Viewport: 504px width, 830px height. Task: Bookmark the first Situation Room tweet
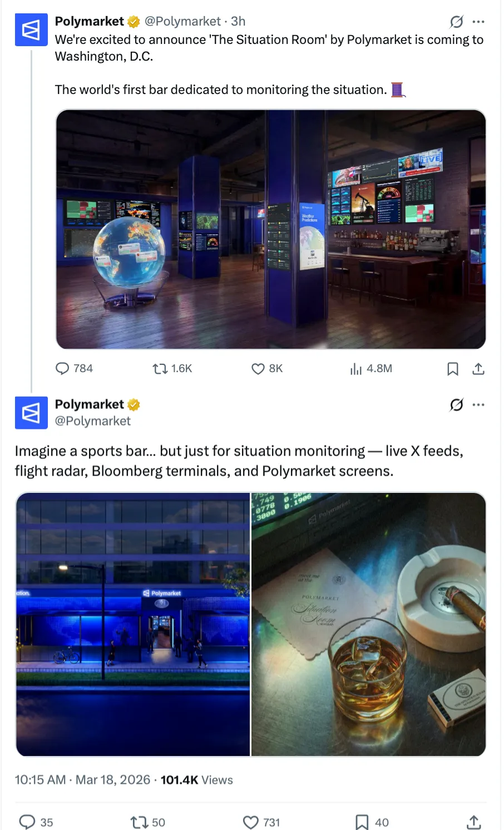pyautogui.click(x=453, y=368)
